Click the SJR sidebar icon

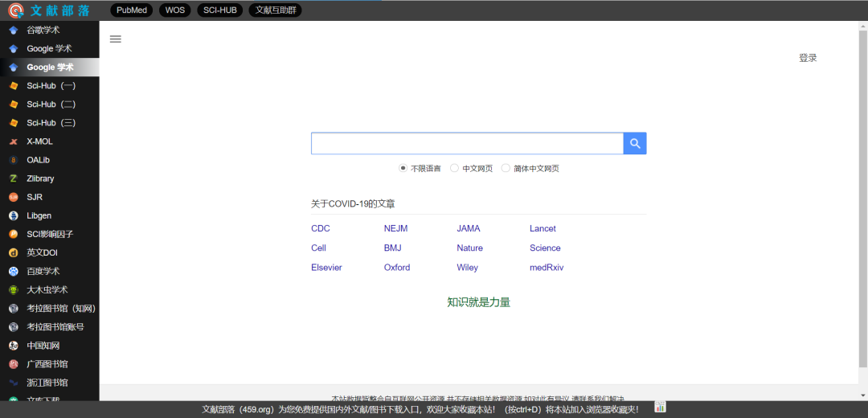(x=13, y=197)
